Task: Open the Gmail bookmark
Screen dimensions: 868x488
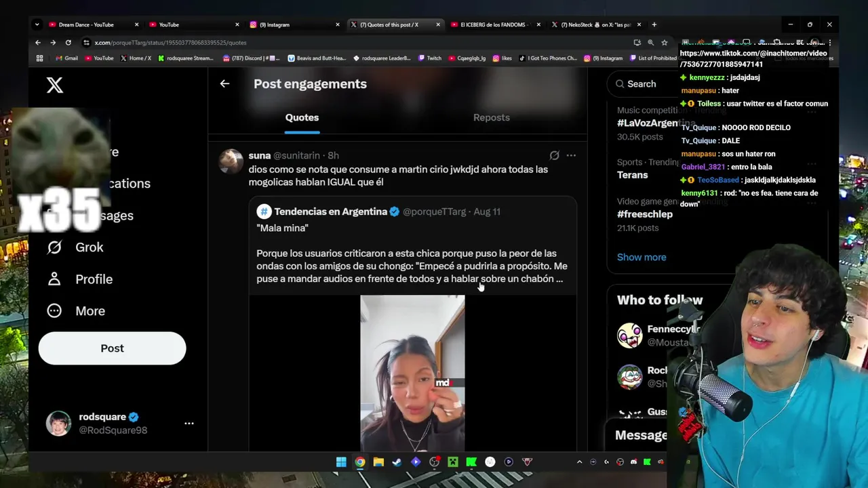Action: point(66,58)
